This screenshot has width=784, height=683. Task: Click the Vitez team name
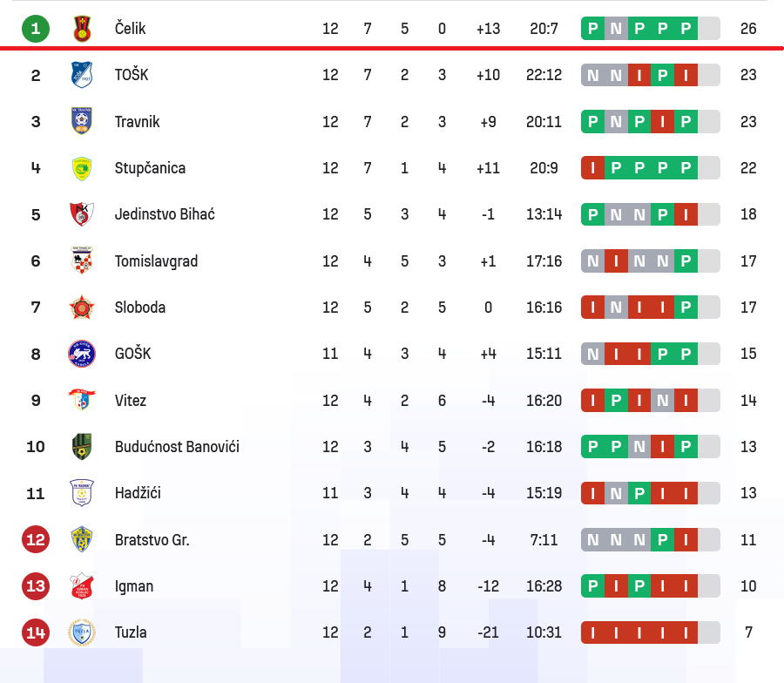[x=131, y=401]
